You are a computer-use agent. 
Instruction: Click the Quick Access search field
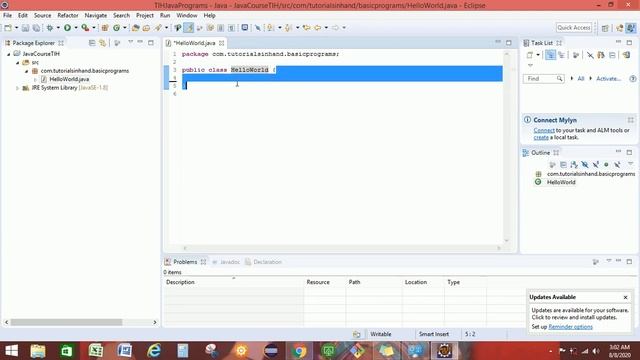pyautogui.click(x=574, y=27)
